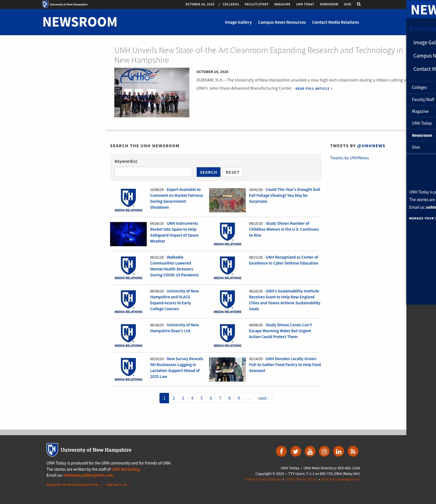Open the search magnifier icon in top bar
The image size is (436, 504).
[359, 4]
